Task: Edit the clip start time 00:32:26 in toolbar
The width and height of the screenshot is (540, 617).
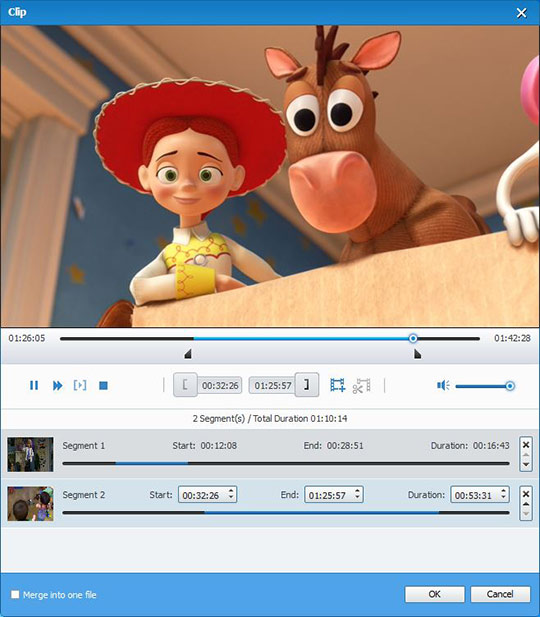Action: (x=220, y=386)
